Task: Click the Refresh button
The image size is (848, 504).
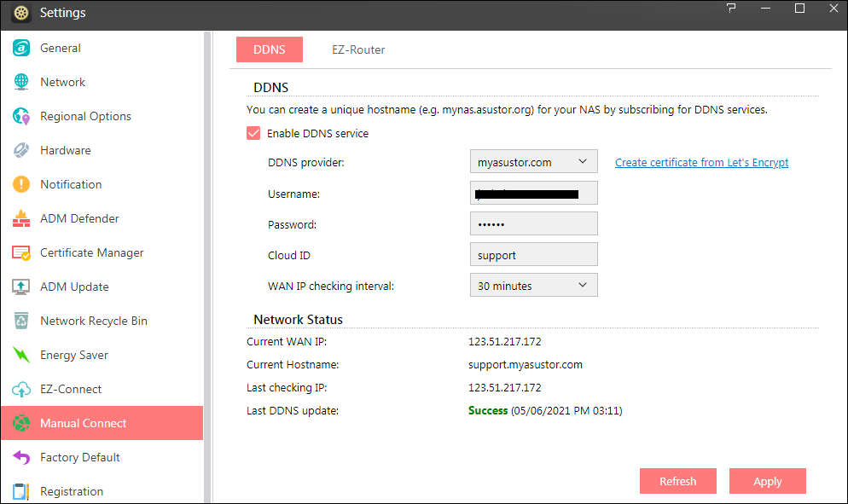Action: (x=678, y=481)
